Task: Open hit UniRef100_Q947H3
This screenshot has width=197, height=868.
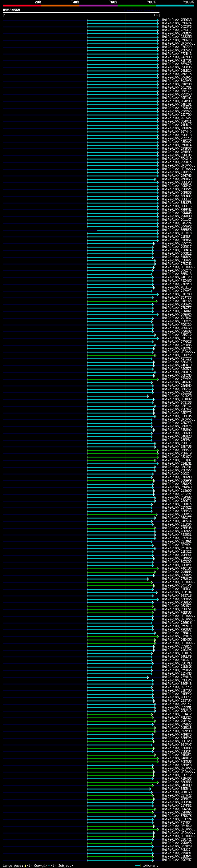Action: click(177, 176)
